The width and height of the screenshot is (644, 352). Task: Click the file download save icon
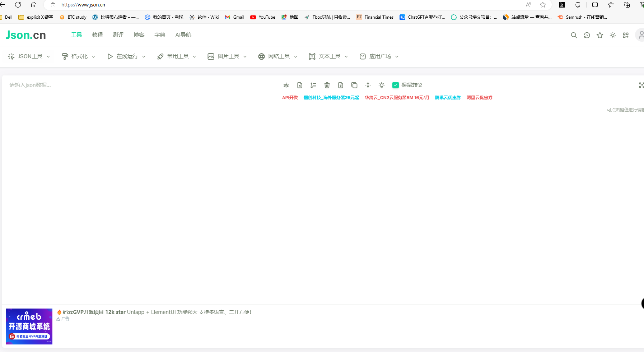(341, 85)
